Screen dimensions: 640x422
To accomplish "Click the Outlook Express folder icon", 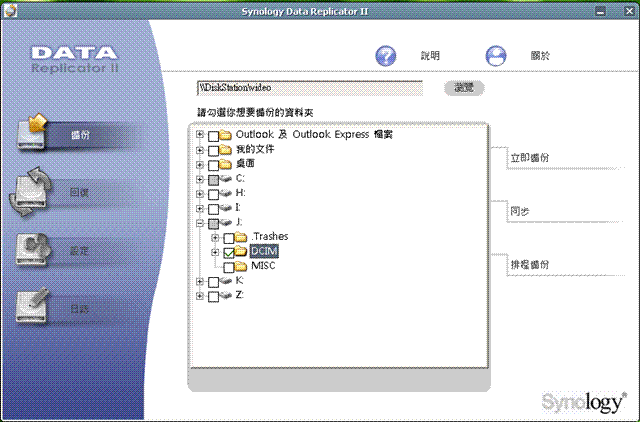I will (225, 134).
